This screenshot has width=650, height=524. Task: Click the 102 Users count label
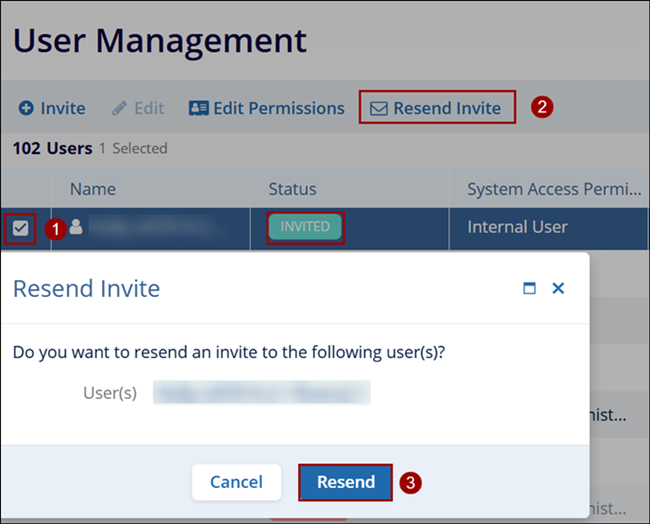click(x=52, y=148)
